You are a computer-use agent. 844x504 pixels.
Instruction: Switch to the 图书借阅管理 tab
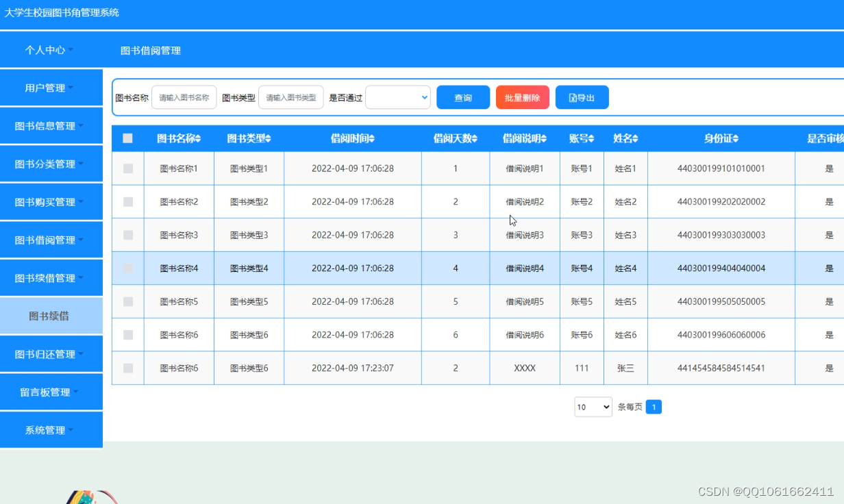coord(151,49)
